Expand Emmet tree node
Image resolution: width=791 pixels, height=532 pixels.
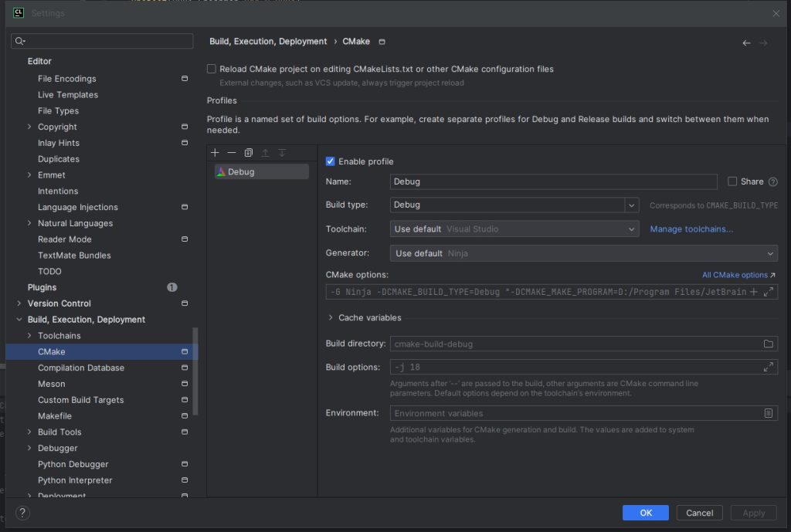(x=29, y=175)
